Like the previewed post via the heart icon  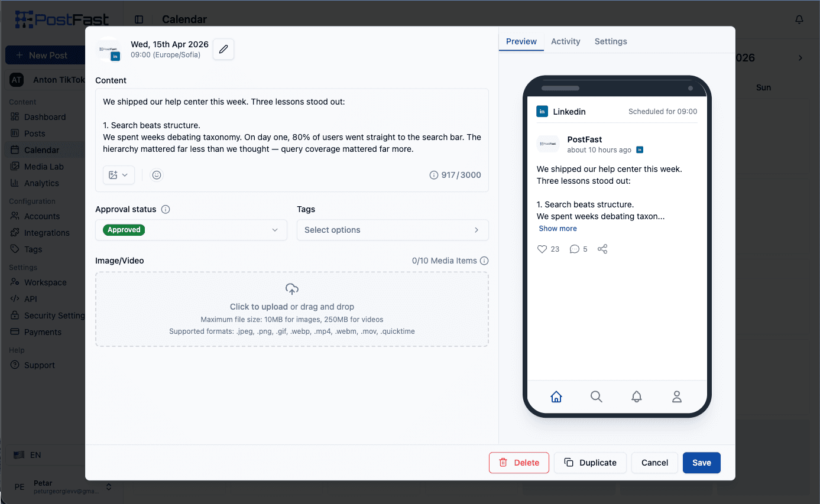(542, 249)
